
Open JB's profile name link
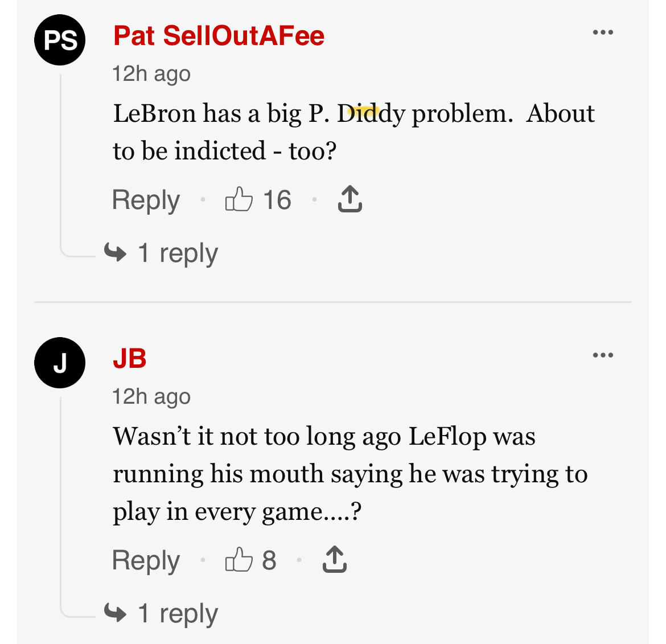[x=130, y=359]
